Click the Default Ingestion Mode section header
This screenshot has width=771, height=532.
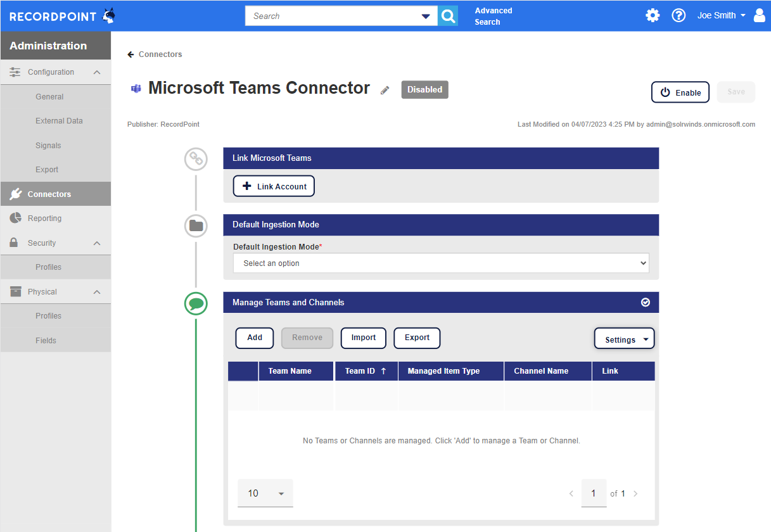(x=441, y=225)
